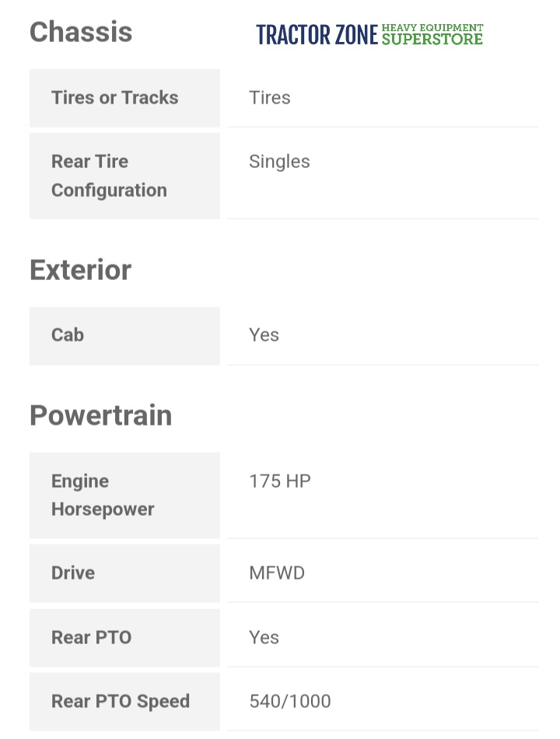Viewport: 560px width, 739px height.
Task: Click the Cab label cell
Action: click(x=68, y=335)
